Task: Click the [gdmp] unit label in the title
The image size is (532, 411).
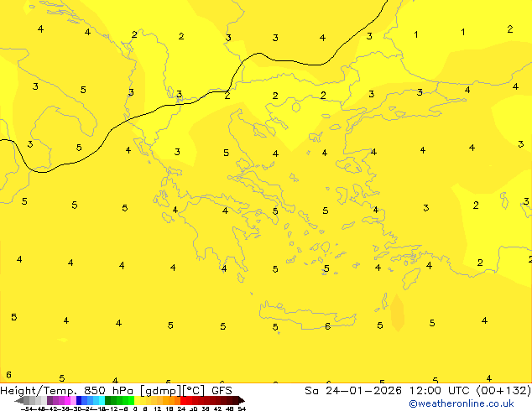Action: (x=161, y=391)
